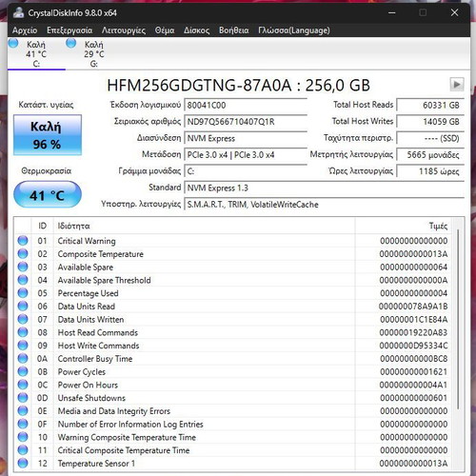Select raw value 0000000D95334C
The height and width of the screenshot is (476, 476).
pyautogui.click(x=413, y=346)
